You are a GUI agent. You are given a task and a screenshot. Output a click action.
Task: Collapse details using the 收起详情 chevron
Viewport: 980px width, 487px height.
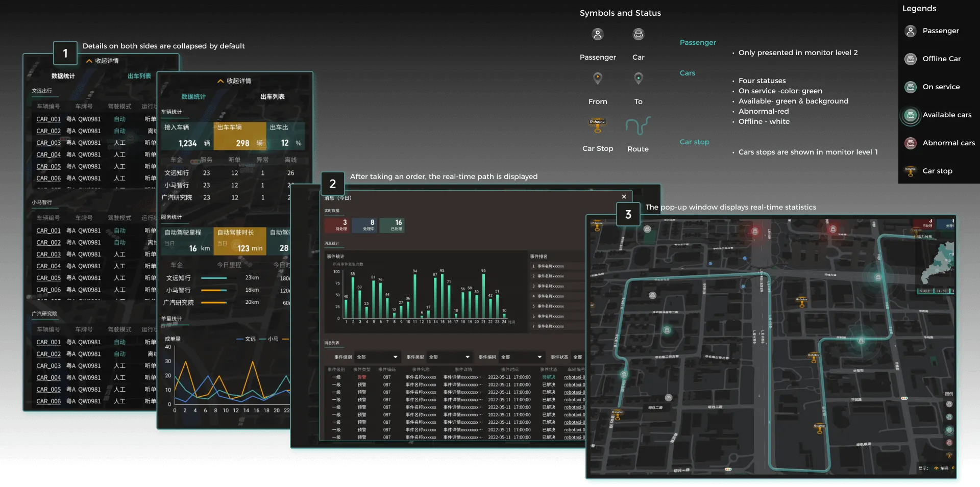pos(220,81)
